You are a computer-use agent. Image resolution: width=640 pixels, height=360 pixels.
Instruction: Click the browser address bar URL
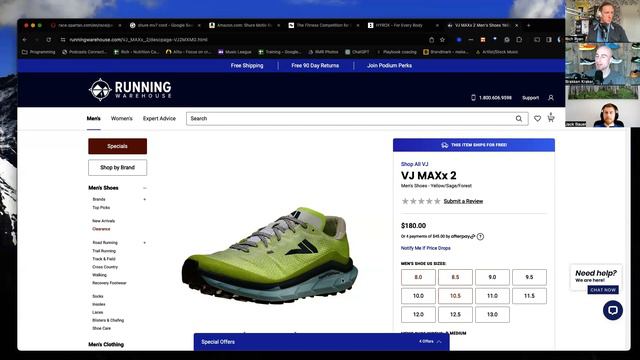[138, 40]
